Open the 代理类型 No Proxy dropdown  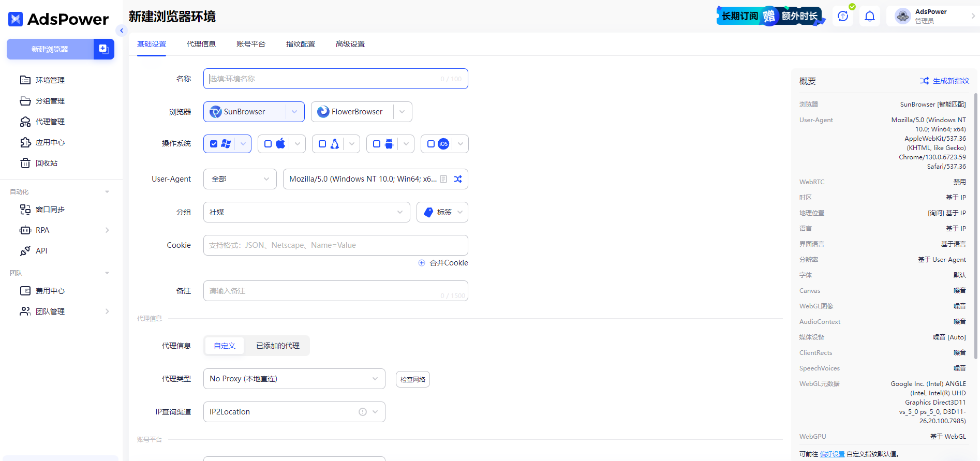294,379
